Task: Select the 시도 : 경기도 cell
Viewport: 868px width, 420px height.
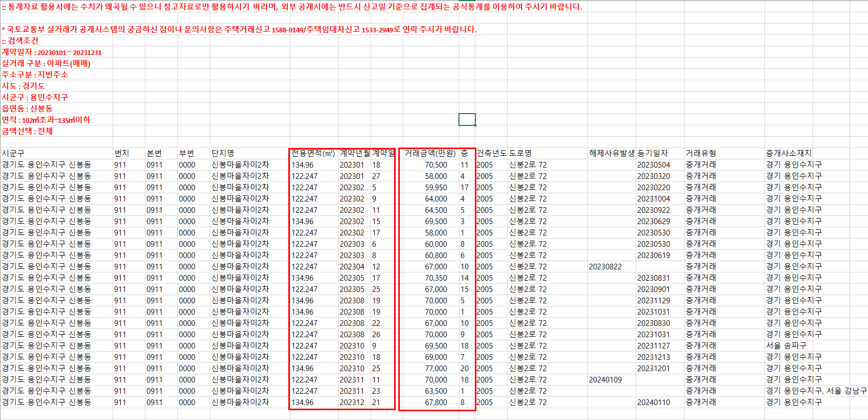Action: [x=23, y=86]
